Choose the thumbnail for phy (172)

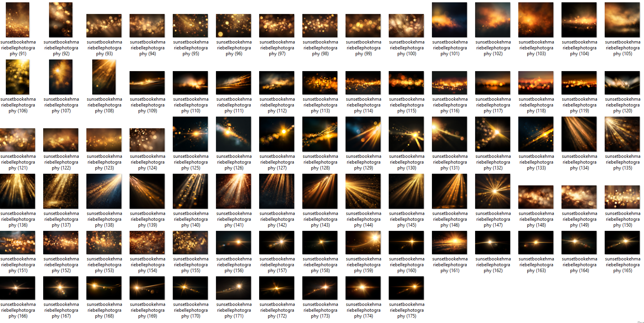pyautogui.click(x=277, y=288)
